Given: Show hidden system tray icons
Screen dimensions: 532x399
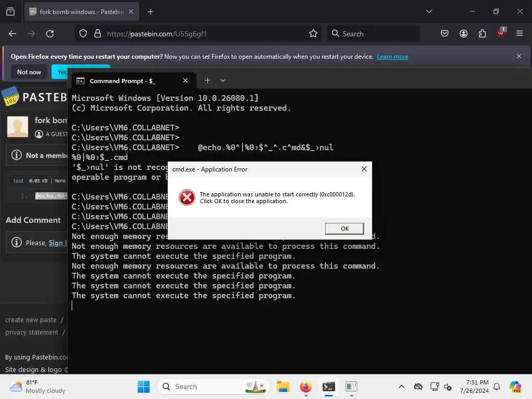Looking at the screenshot, I should pyautogui.click(x=402, y=387).
